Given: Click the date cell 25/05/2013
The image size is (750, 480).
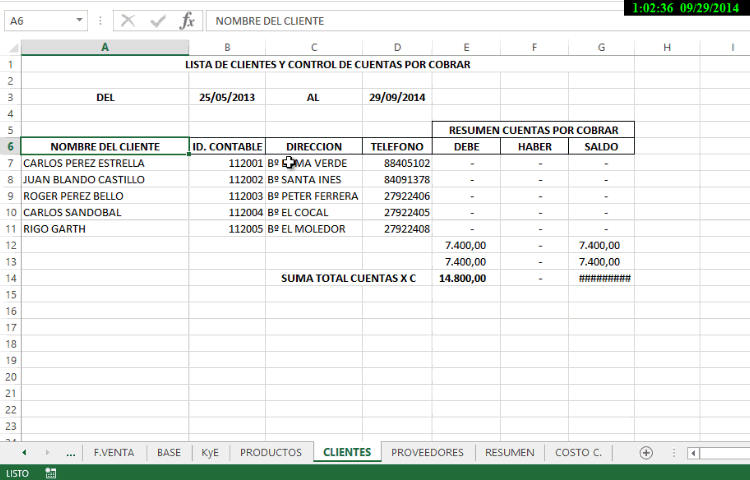Looking at the screenshot, I should [227, 98].
